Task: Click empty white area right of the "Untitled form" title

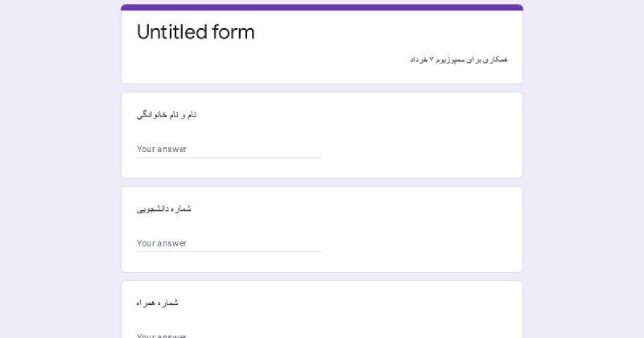Action: [382, 32]
